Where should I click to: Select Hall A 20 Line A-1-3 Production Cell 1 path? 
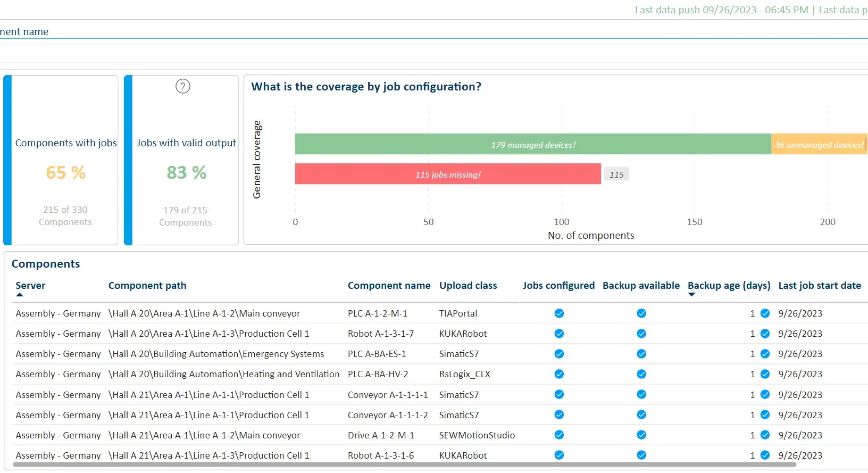coord(208,334)
